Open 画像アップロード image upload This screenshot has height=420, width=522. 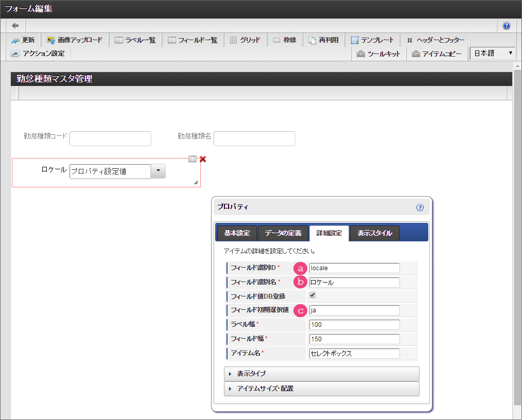75,40
